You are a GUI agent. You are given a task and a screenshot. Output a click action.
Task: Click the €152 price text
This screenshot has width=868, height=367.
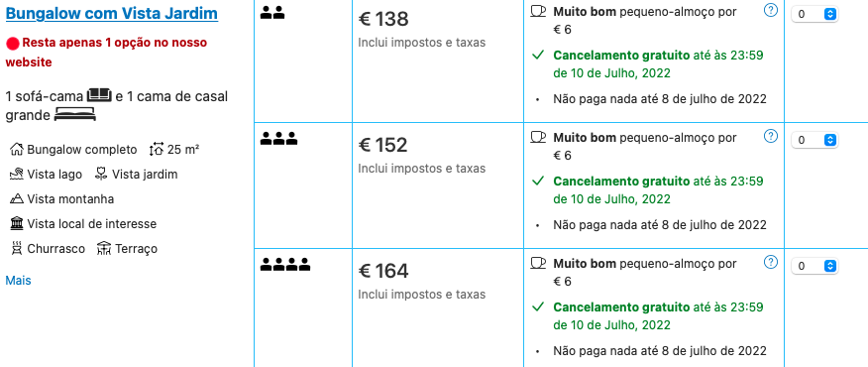(383, 145)
